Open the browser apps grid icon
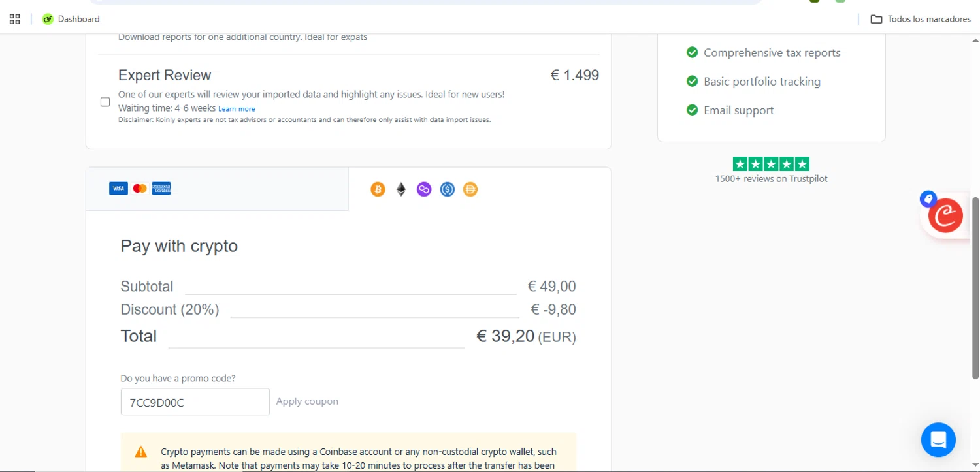Image resolution: width=980 pixels, height=472 pixels. [14, 19]
